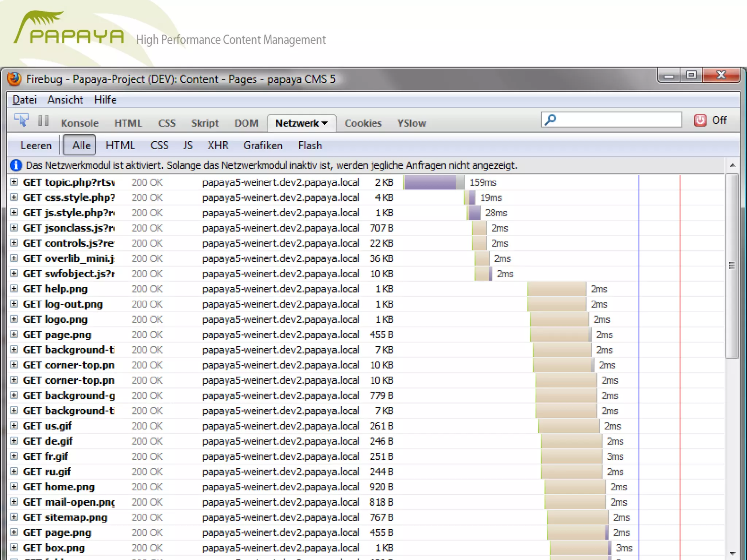Screen dimensions: 747x560
Task: Maximize the Firebug window
Action: (x=691, y=75)
